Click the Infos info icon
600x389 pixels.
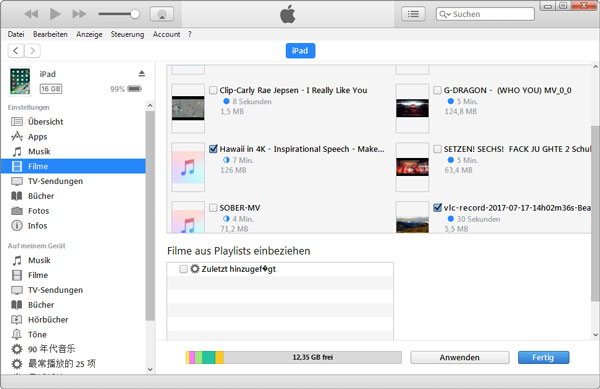[x=16, y=226]
